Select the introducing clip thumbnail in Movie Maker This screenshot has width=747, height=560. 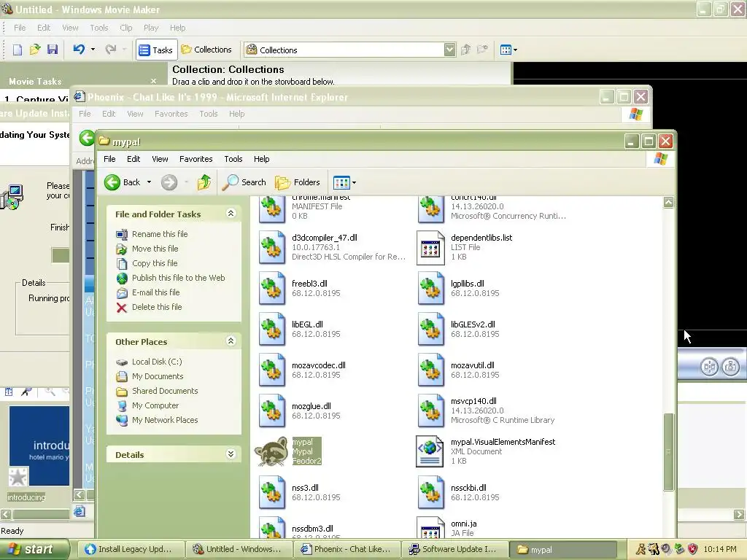39,446
